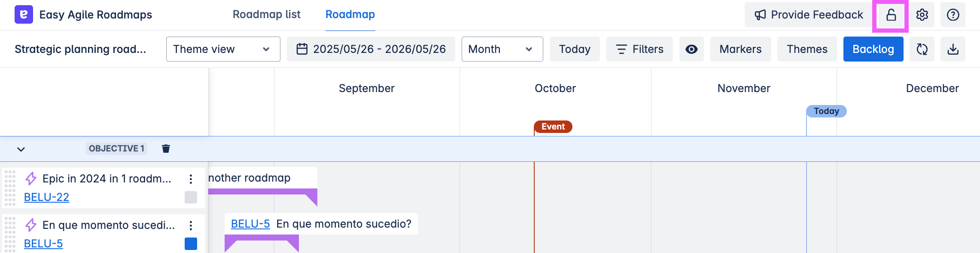Open the lock sharing icon in the header

891,14
